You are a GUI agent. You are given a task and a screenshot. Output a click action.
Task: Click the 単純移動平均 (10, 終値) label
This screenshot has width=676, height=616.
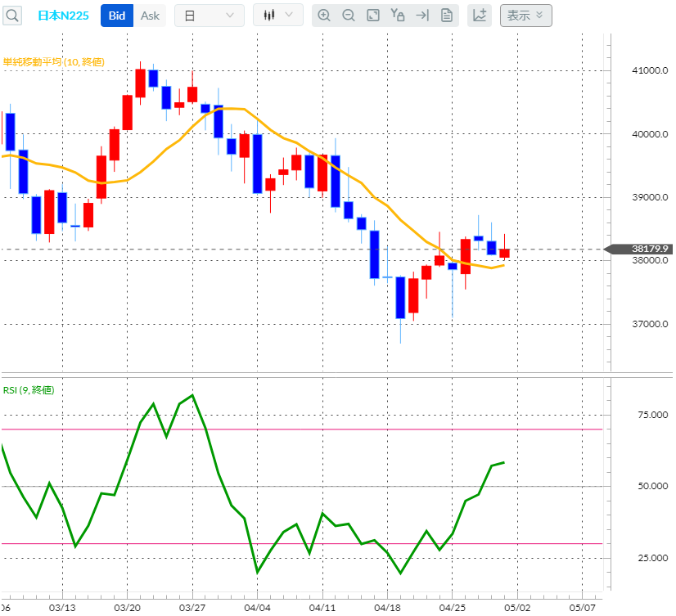tap(52, 61)
